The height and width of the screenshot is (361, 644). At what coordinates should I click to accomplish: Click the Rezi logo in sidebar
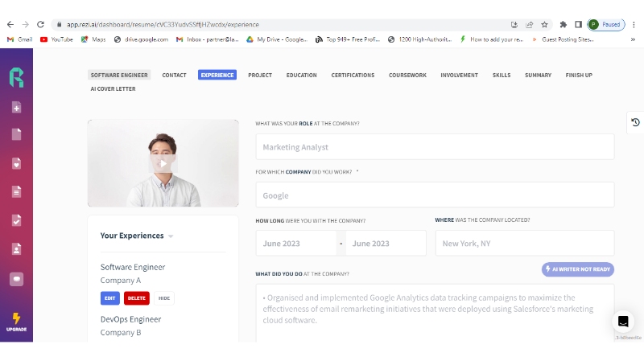16,78
